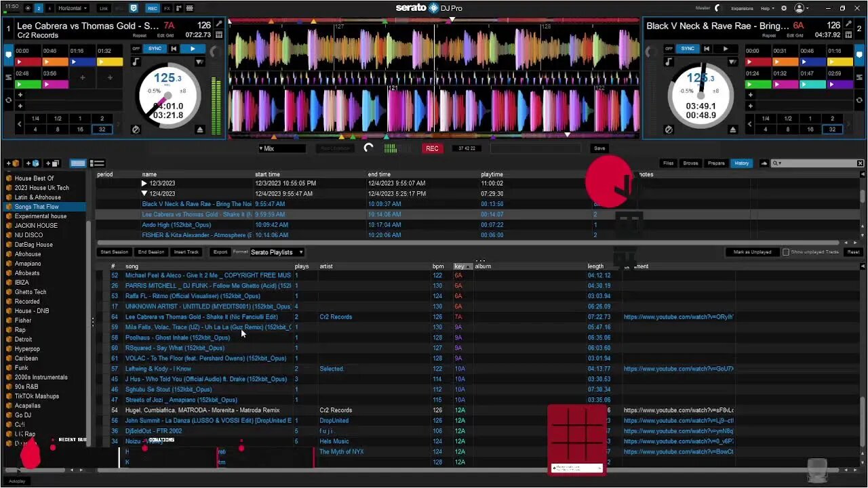
Task: Play deck 2 track
Action: point(726,49)
